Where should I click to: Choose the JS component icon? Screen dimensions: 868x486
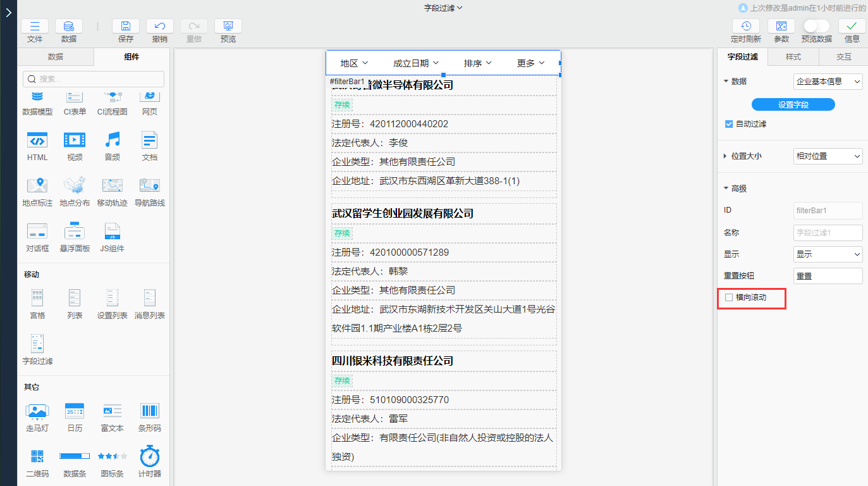click(x=112, y=232)
